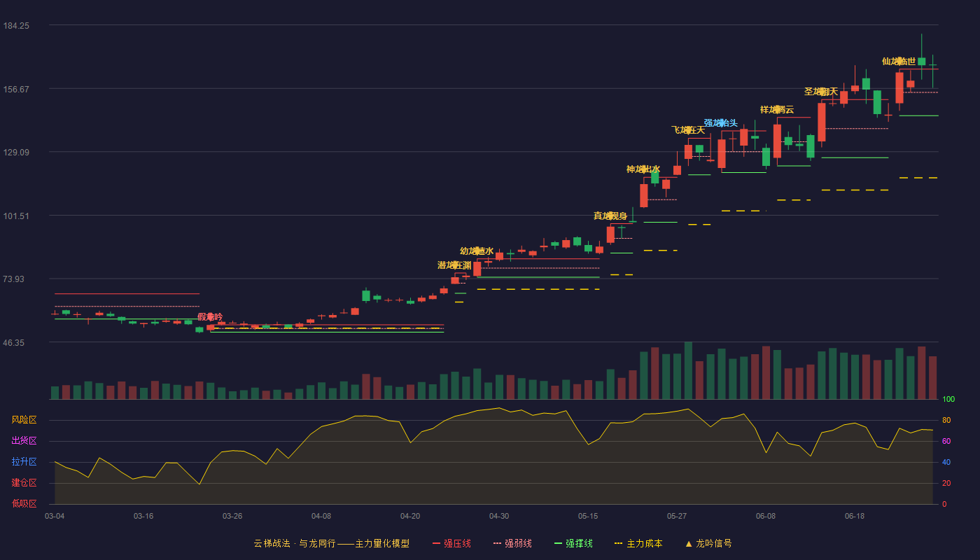Click the 假龙吟 signal marker
This screenshot has width=980, height=560.
tap(210, 317)
